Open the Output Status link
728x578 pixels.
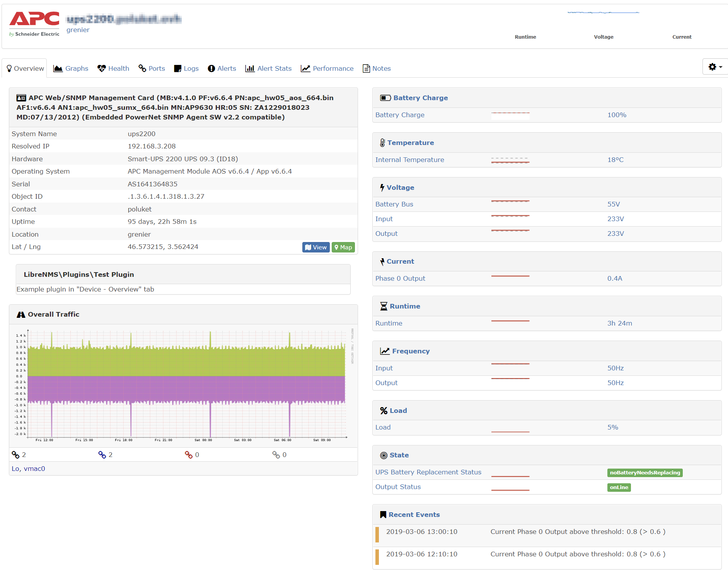(398, 487)
